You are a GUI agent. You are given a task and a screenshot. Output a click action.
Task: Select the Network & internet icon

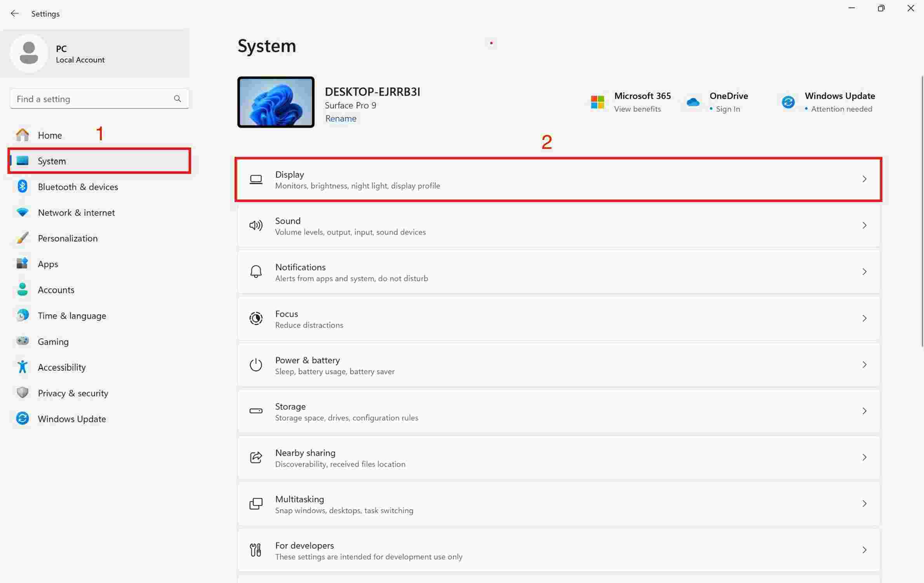click(x=22, y=212)
